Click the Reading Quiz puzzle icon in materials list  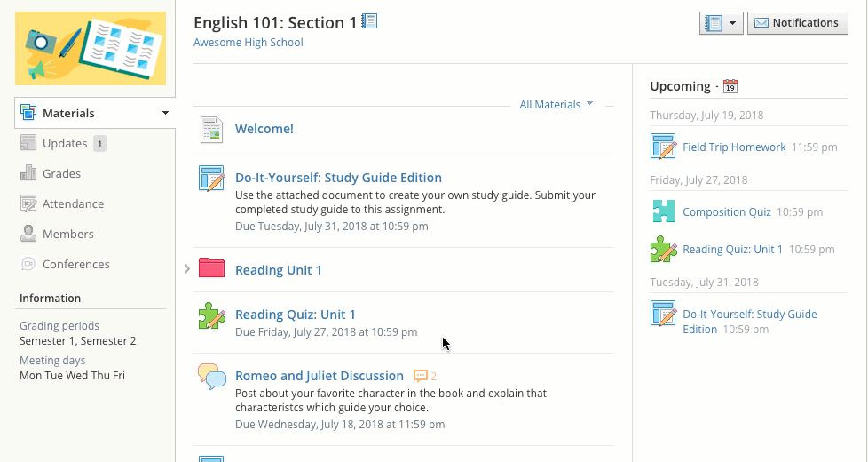point(211,316)
